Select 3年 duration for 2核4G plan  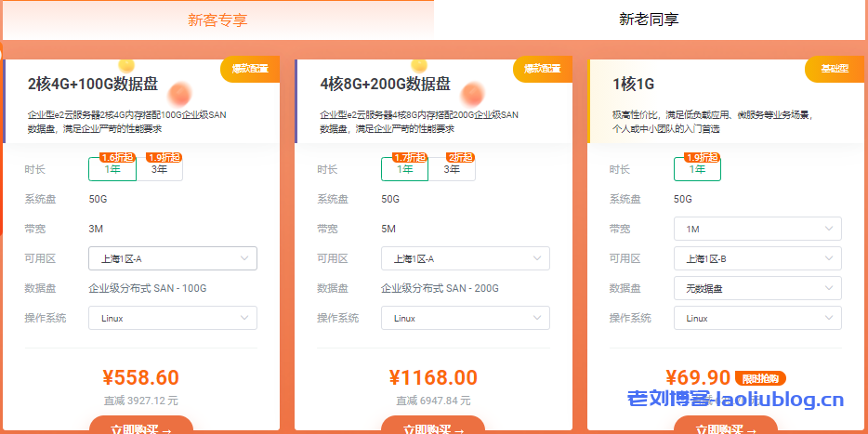(160, 169)
